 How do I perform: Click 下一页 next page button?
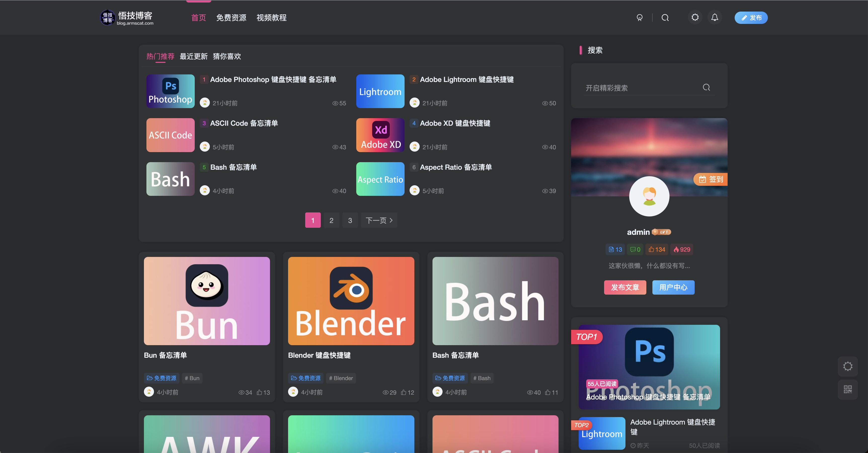point(379,220)
